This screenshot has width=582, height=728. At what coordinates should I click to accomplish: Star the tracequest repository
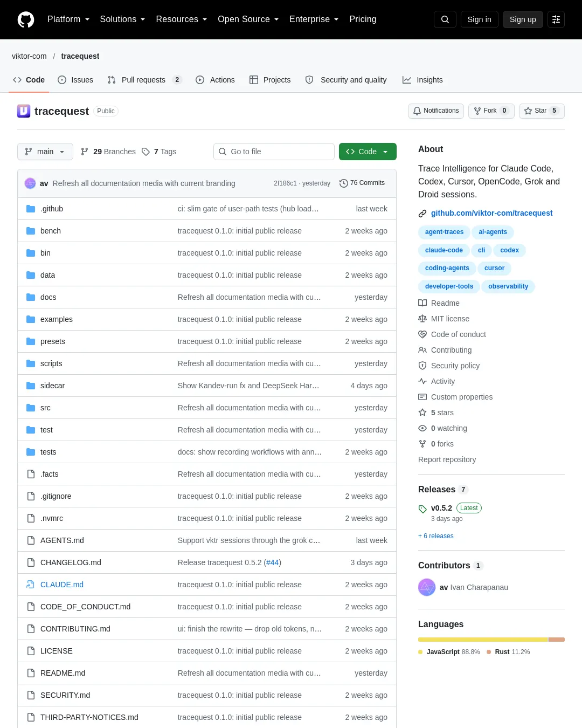pos(542,111)
